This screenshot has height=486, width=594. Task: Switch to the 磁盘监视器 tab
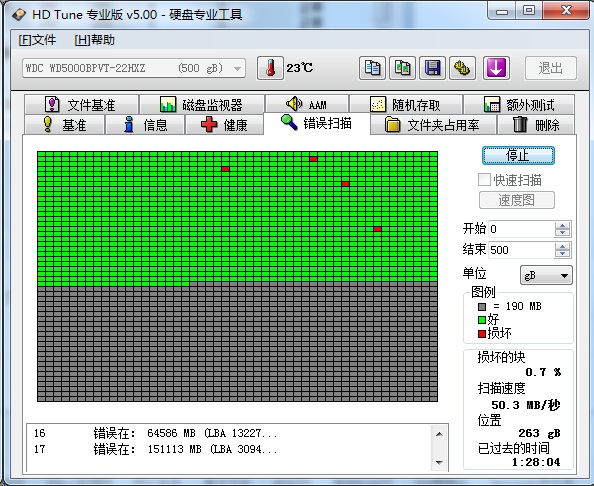(x=202, y=105)
